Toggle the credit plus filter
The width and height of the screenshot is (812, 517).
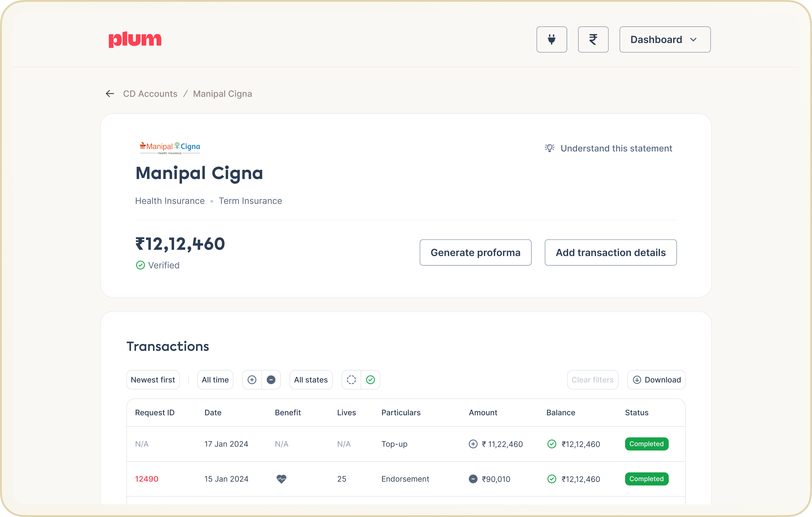coord(252,380)
